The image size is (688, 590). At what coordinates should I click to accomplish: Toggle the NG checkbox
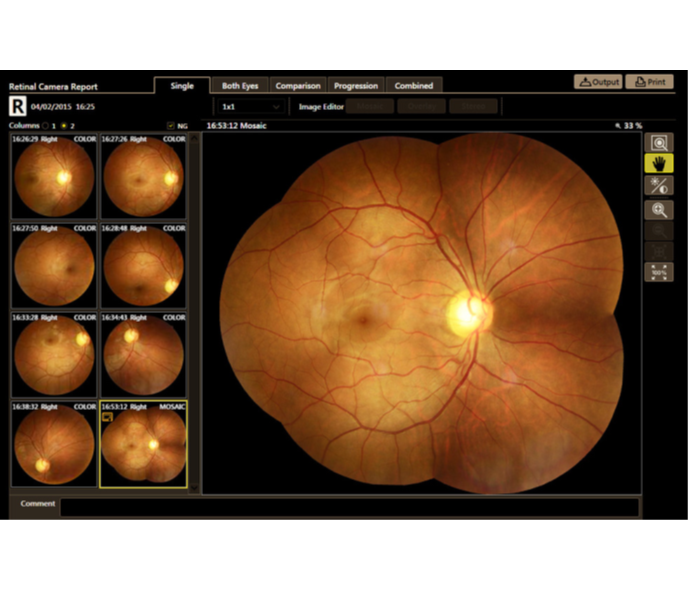point(171,126)
